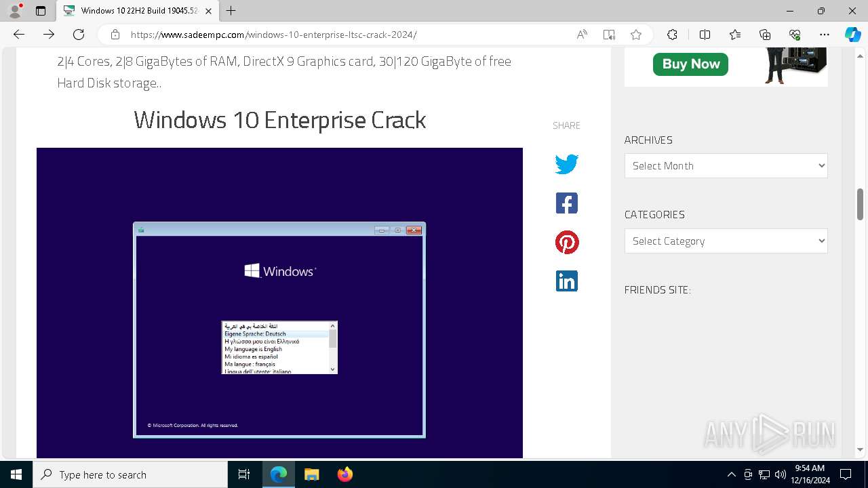This screenshot has width=868, height=488.
Task: View site information lock icon
Action: click(115, 35)
